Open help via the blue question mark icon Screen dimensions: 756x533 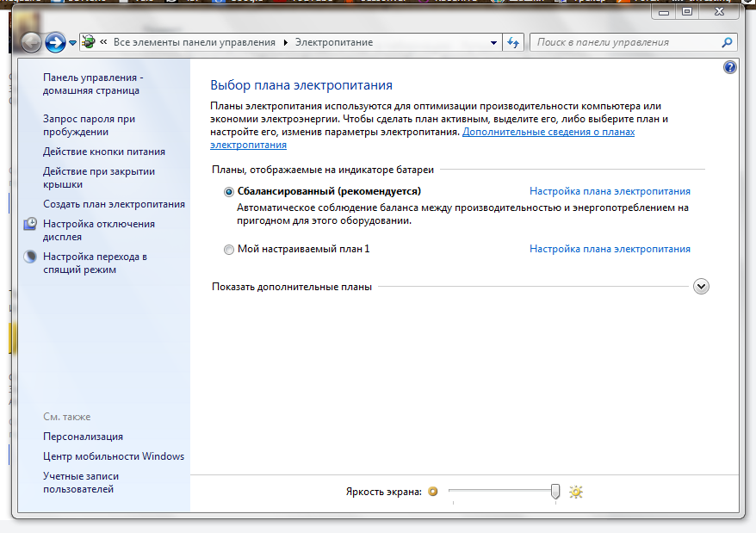tap(730, 67)
